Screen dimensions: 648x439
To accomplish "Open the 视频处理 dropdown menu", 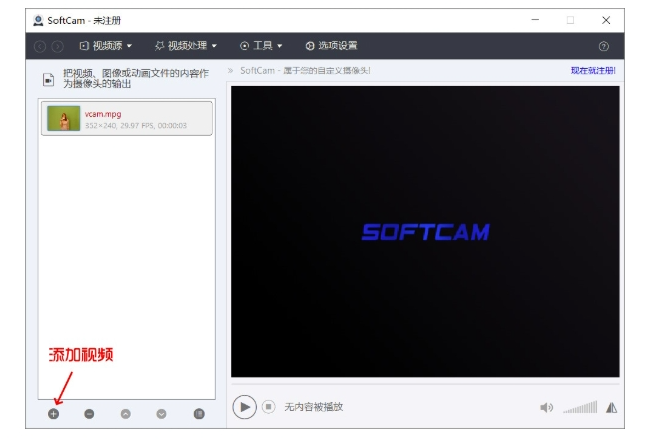I will 186,46.
